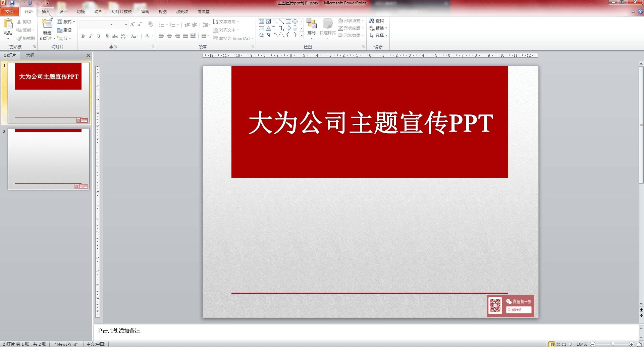Switch to the 插入 ribbon tab
This screenshot has width=644, height=347.
pyautogui.click(x=46, y=11)
